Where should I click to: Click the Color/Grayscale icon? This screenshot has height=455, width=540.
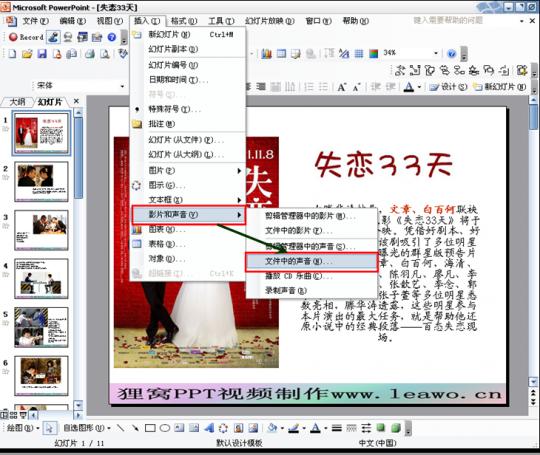point(374,53)
